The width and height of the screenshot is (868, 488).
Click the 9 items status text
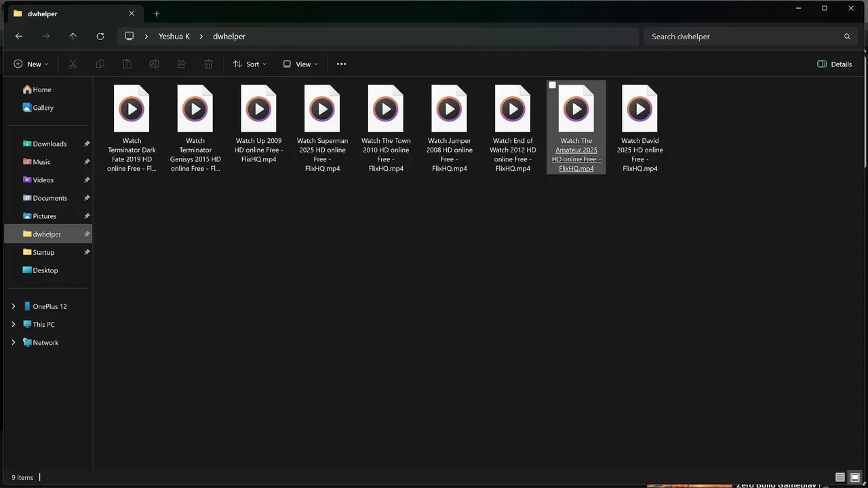point(22,477)
